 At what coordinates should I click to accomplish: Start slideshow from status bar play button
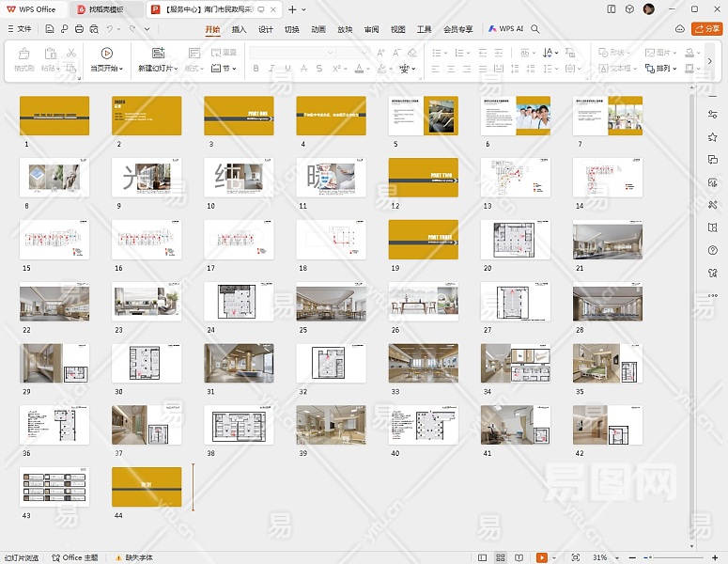point(542,557)
